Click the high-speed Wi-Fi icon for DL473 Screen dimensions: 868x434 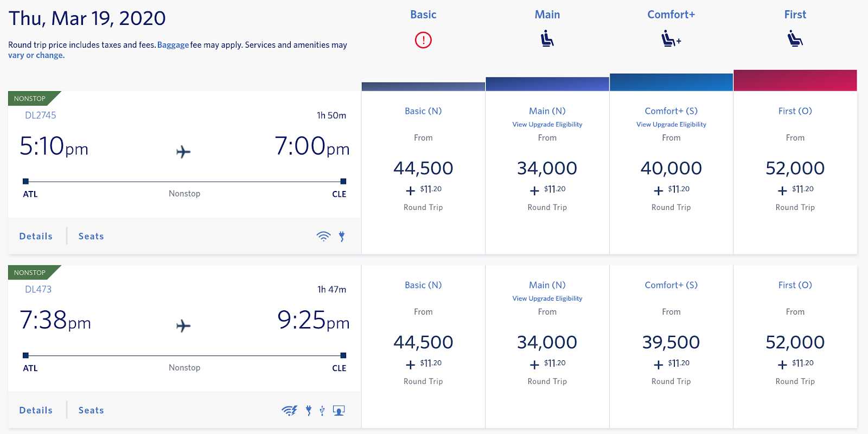click(290, 410)
